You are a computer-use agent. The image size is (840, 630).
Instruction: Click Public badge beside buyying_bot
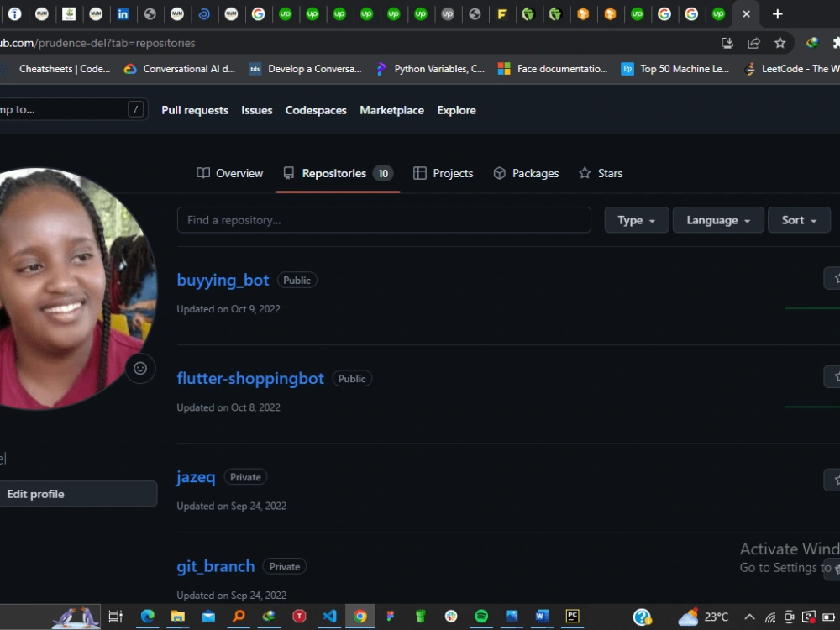[x=297, y=281]
